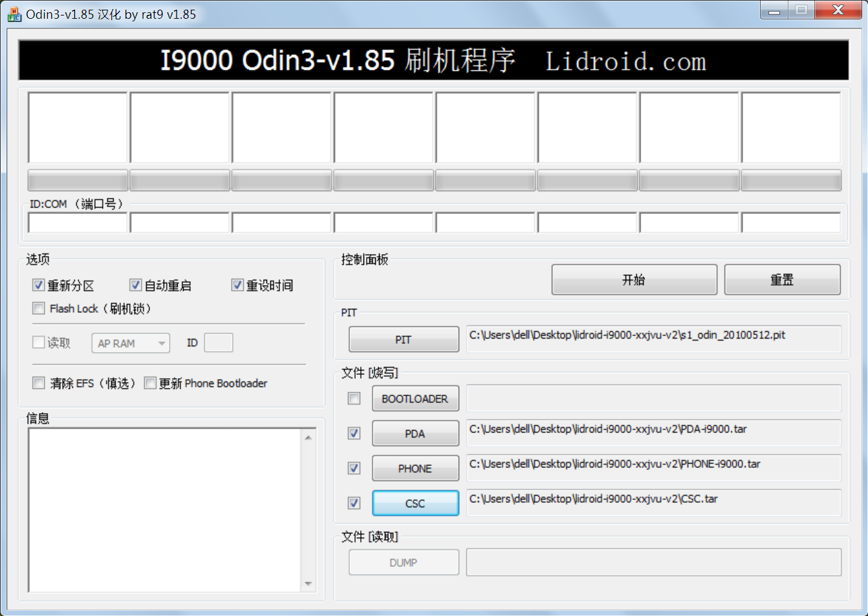Uncheck the PDA file checkbox
Image resolution: width=868 pixels, height=616 pixels.
pos(354,433)
